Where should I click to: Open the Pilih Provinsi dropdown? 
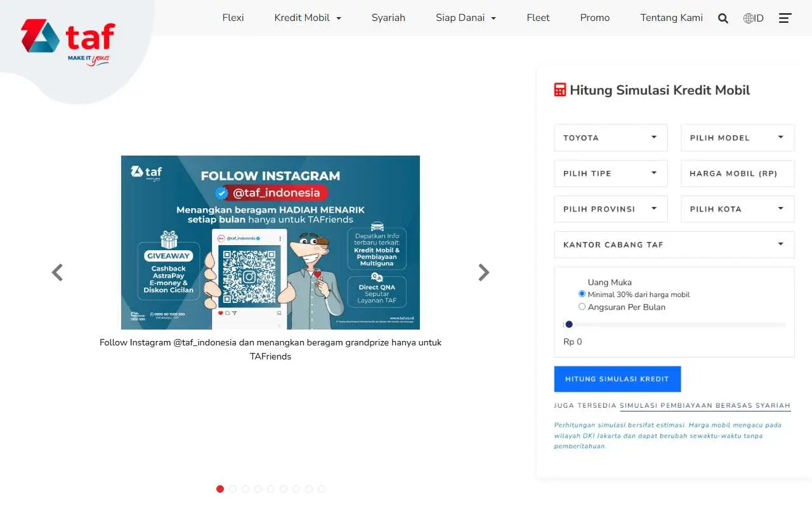click(x=611, y=209)
